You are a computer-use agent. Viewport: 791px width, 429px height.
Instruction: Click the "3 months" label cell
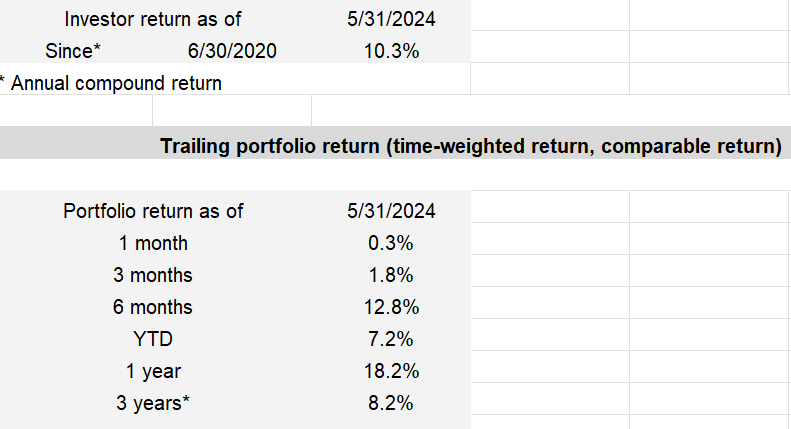click(153, 275)
